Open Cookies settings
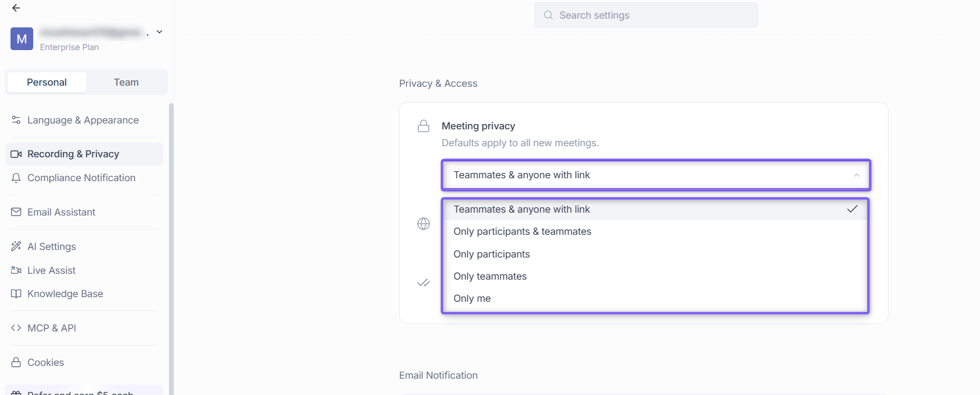The height and width of the screenshot is (395, 980). click(x=84, y=362)
